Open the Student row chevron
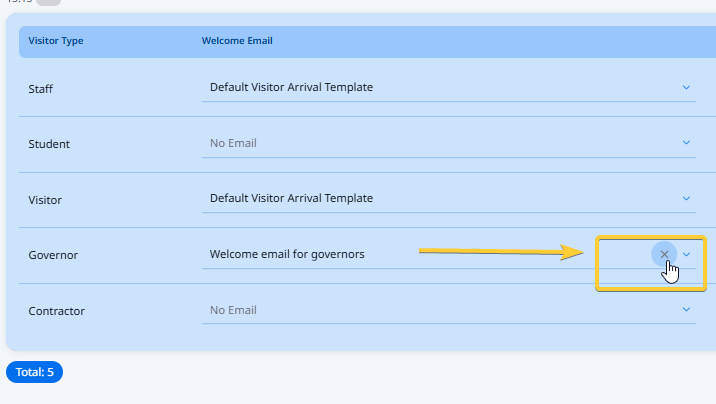 (x=687, y=143)
